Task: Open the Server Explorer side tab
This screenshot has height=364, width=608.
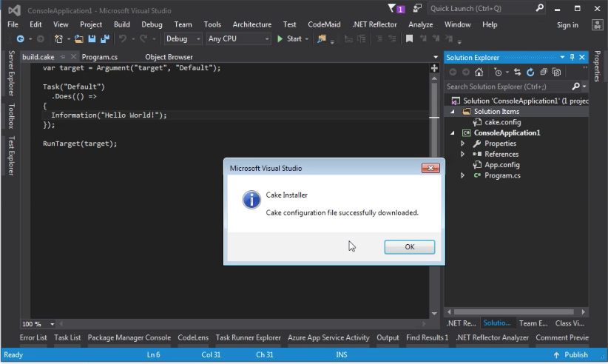Action: coord(11,73)
